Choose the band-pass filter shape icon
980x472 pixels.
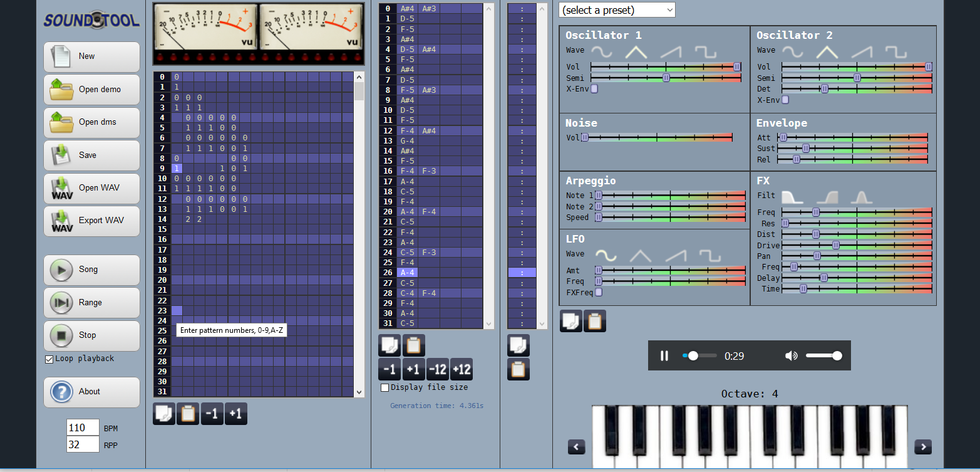(x=861, y=197)
